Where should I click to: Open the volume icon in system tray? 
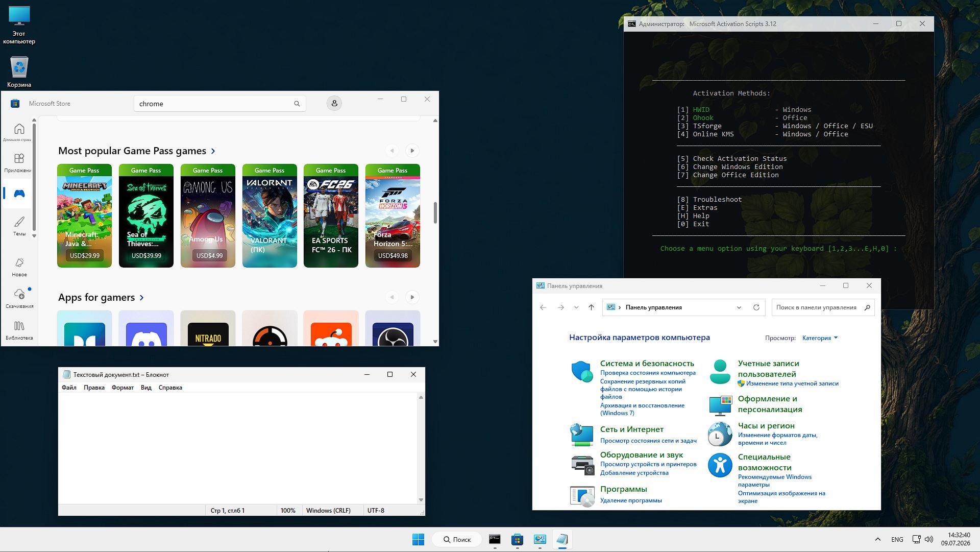coord(929,539)
